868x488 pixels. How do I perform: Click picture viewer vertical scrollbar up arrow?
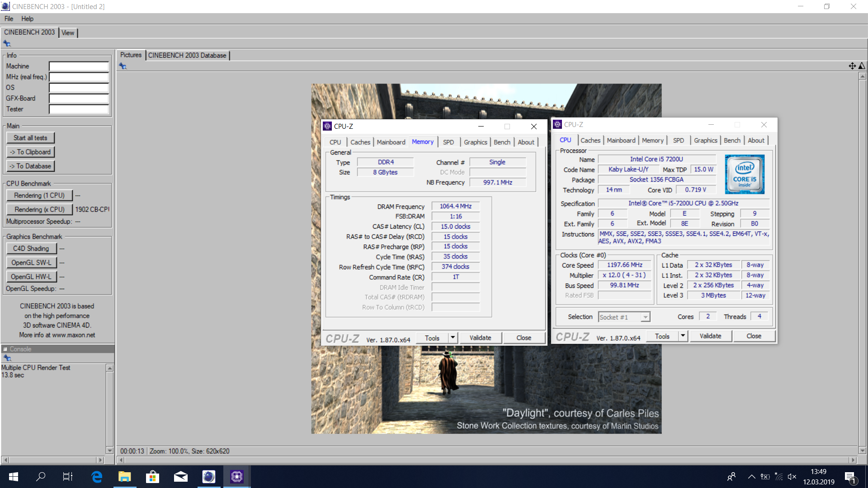(x=863, y=76)
